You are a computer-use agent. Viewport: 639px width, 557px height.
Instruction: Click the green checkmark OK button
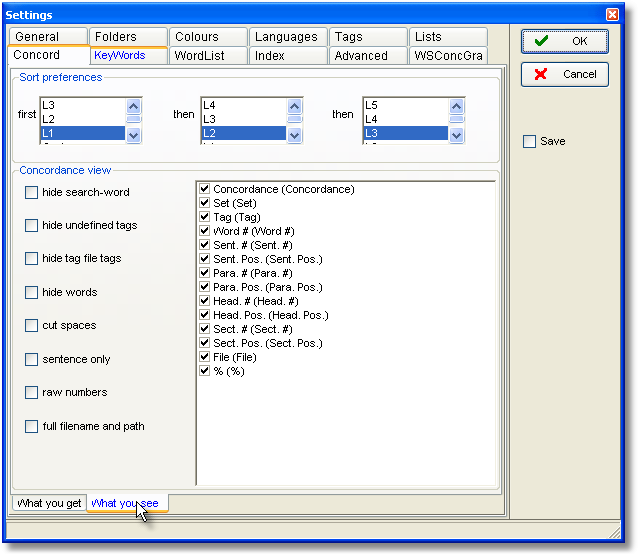[564, 41]
